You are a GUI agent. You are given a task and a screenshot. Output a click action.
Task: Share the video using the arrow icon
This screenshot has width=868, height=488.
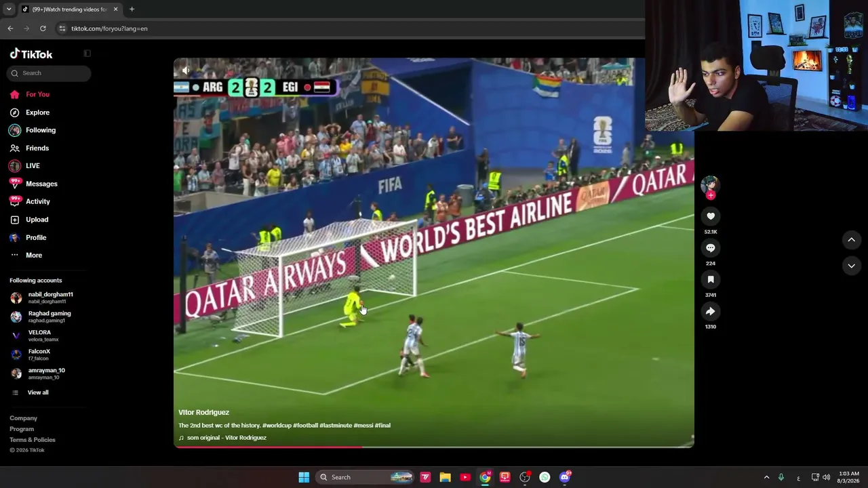click(711, 311)
